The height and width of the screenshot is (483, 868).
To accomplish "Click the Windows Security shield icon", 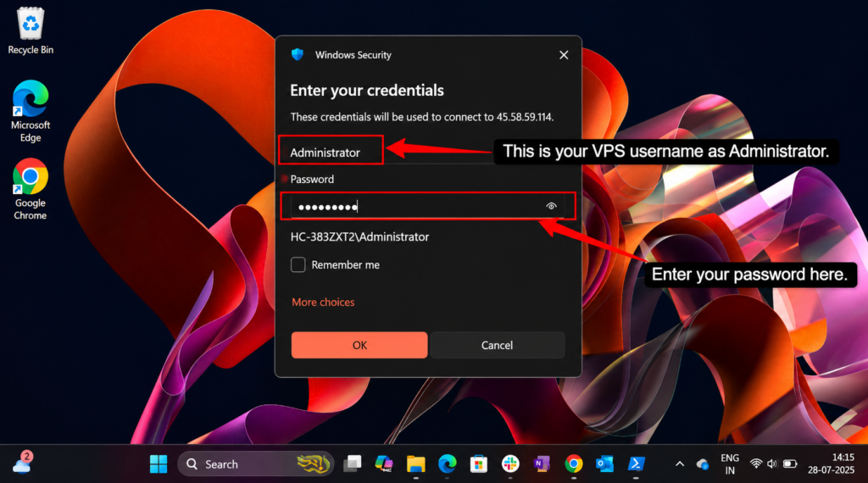I will 298,55.
